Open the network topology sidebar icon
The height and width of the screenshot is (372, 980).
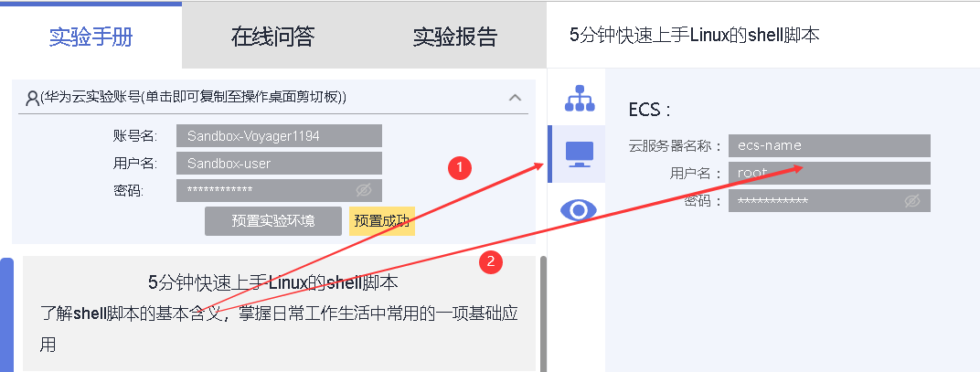pyautogui.click(x=580, y=98)
